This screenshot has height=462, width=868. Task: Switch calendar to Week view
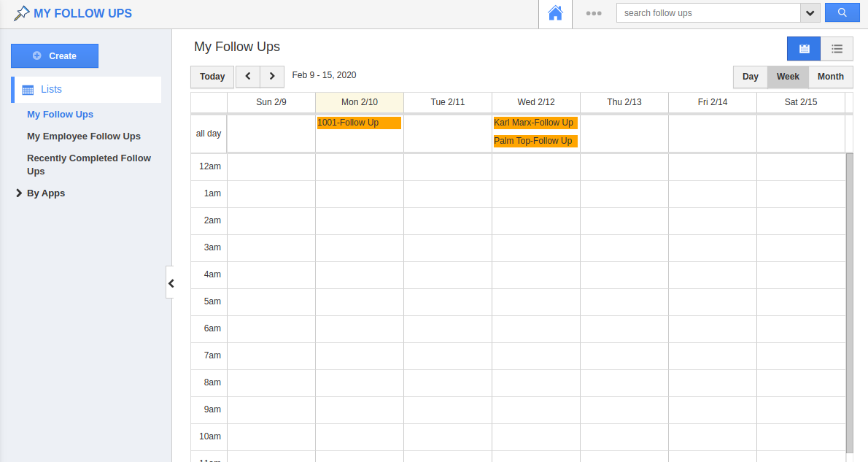[788, 77]
